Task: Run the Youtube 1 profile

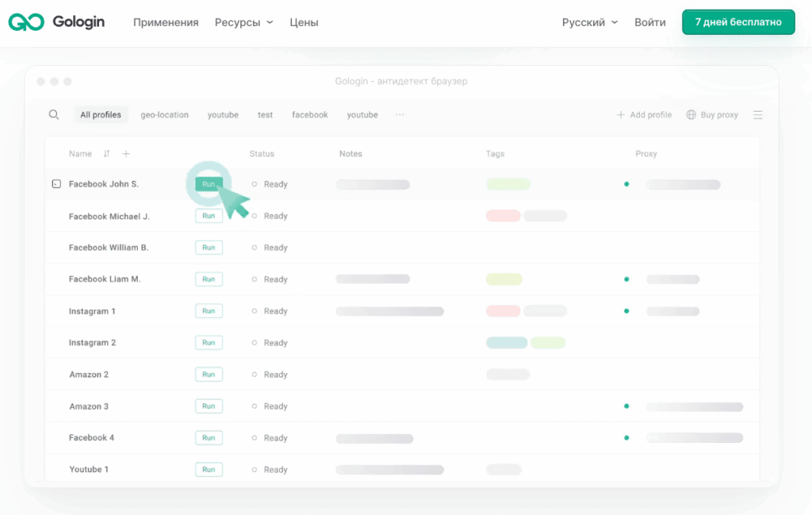Action: [x=209, y=470]
